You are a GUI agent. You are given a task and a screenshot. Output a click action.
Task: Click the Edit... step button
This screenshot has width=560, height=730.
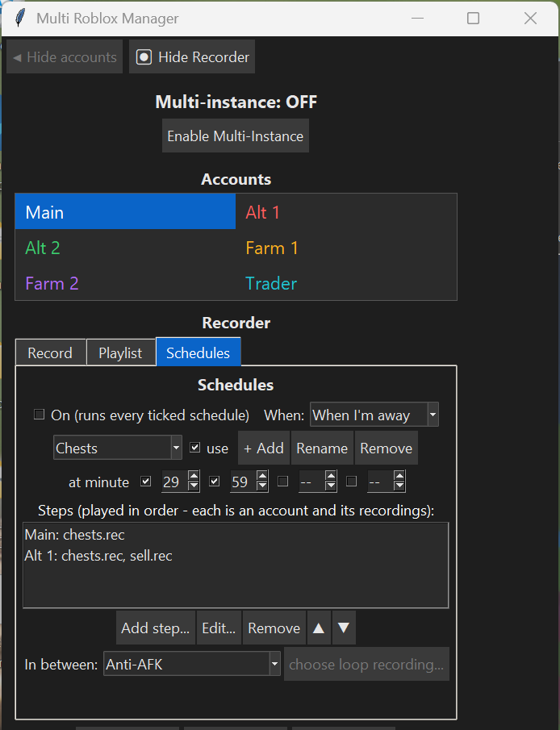[x=219, y=628]
